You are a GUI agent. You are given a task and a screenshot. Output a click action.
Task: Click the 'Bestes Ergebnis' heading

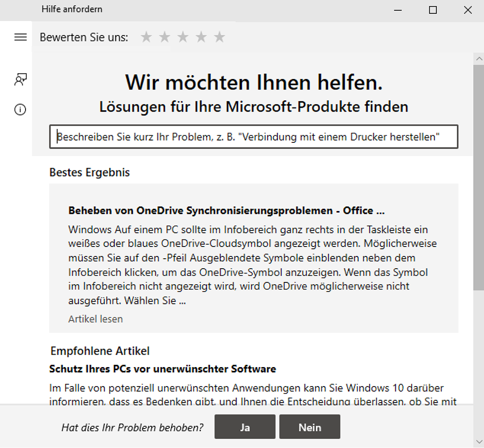(x=89, y=172)
